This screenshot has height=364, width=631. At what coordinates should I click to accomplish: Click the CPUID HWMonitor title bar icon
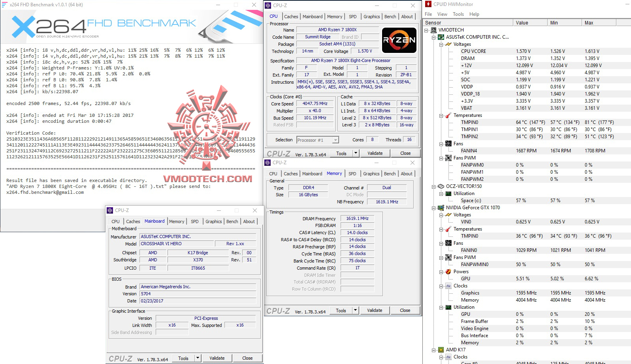pyautogui.click(x=428, y=4)
